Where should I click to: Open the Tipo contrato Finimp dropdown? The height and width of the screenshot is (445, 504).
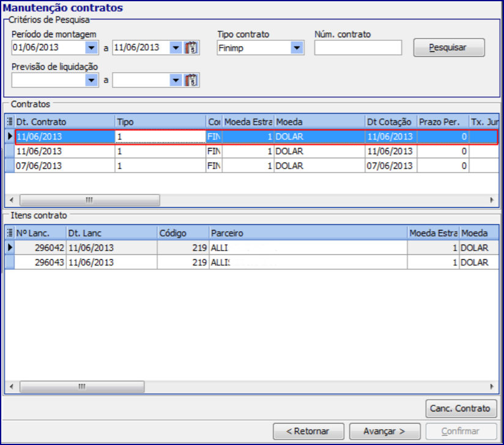pos(297,48)
